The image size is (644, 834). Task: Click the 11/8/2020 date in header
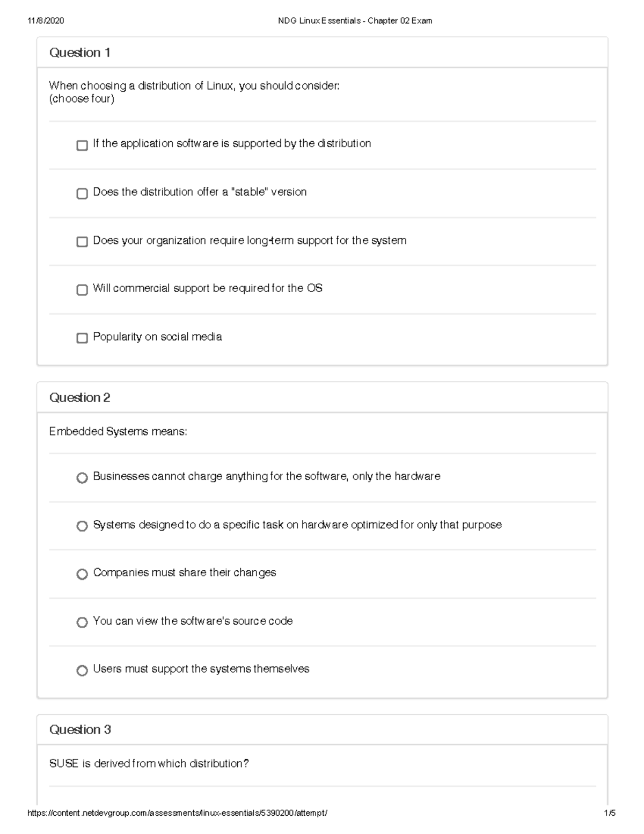(x=46, y=21)
